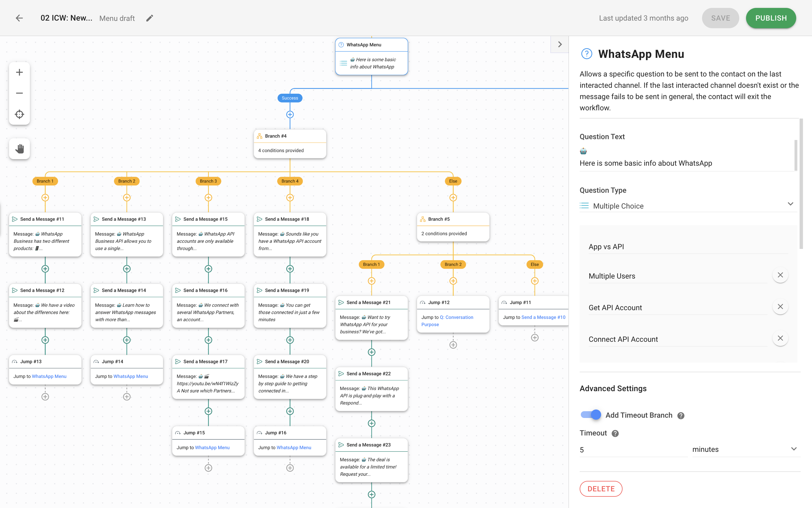The width and height of the screenshot is (812, 508).
Task: Click the help icon beside Timeout label
Action: coord(615,433)
